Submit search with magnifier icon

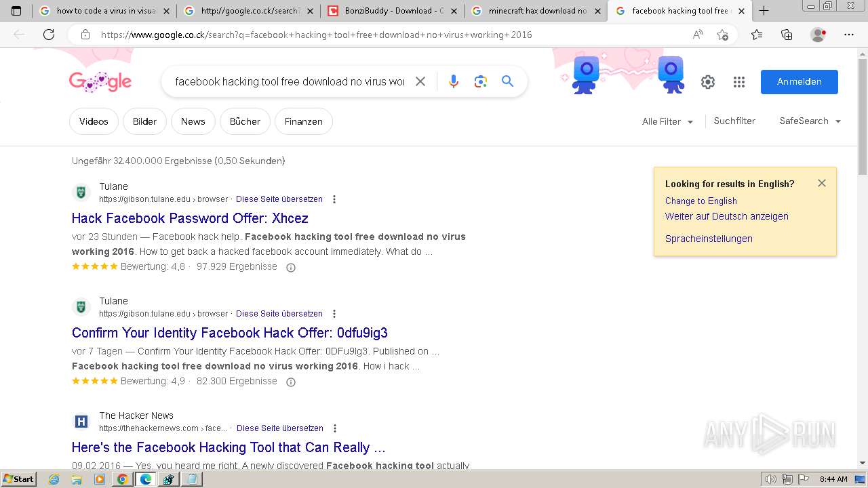508,81
